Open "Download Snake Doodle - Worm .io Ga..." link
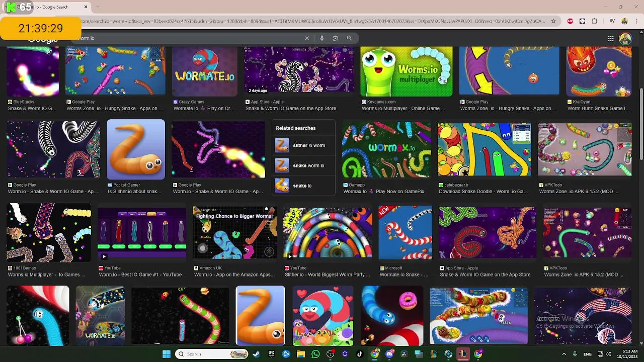The height and width of the screenshot is (362, 644). (484, 192)
